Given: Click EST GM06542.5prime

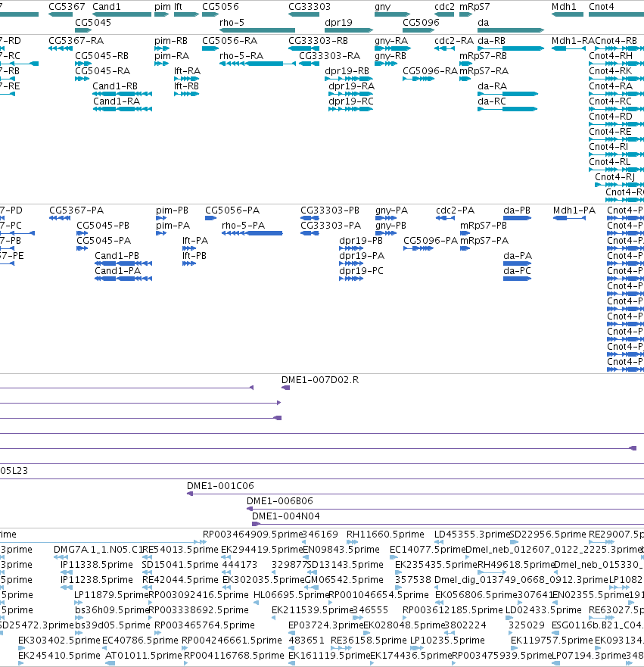Looking at the screenshot, I should pos(344,579).
